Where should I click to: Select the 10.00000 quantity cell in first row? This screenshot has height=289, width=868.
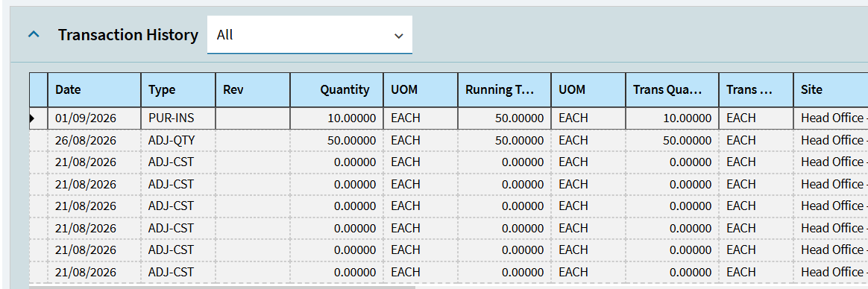[336, 118]
